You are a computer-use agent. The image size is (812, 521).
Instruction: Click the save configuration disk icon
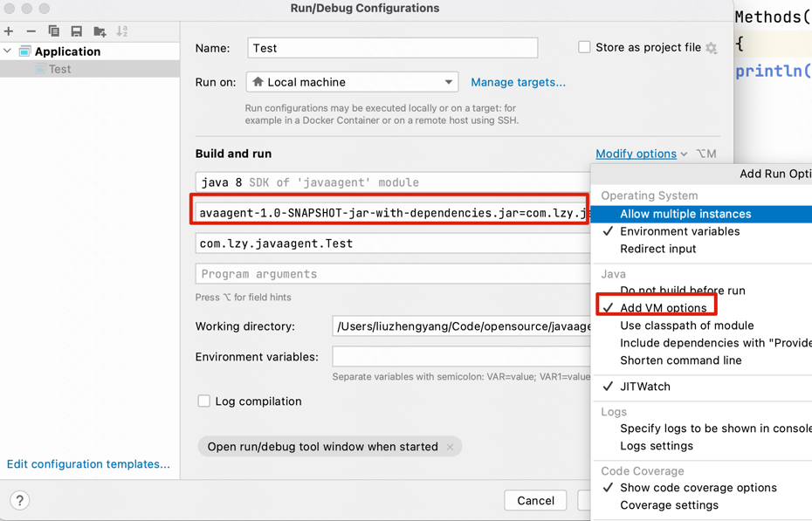pos(76,31)
